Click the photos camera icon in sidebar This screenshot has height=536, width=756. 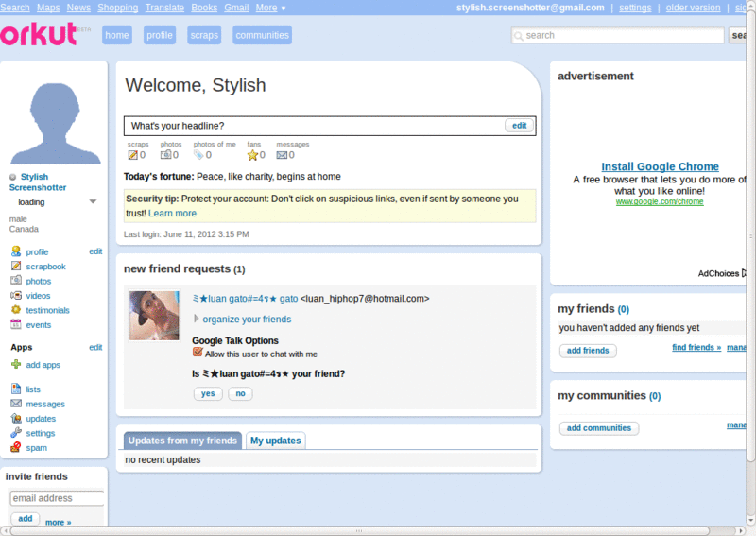[x=16, y=281]
